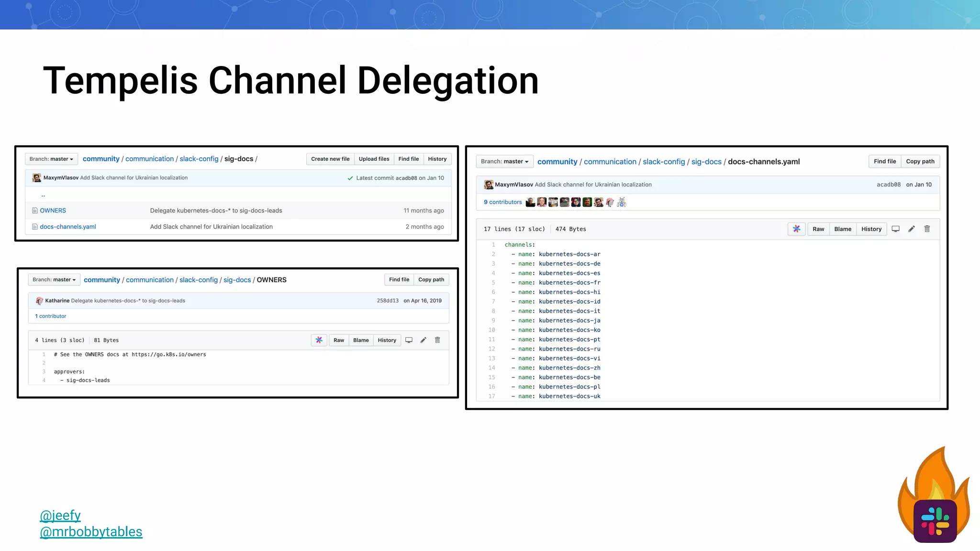Click the pencil edit icon in docs-channels.yaml panel

(x=912, y=229)
